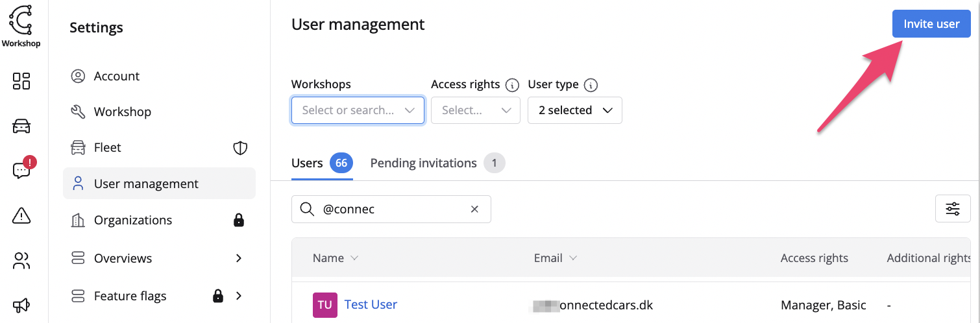Switch to the Pending invitations tab
Image resolution: width=980 pixels, height=323 pixels.
(x=424, y=163)
